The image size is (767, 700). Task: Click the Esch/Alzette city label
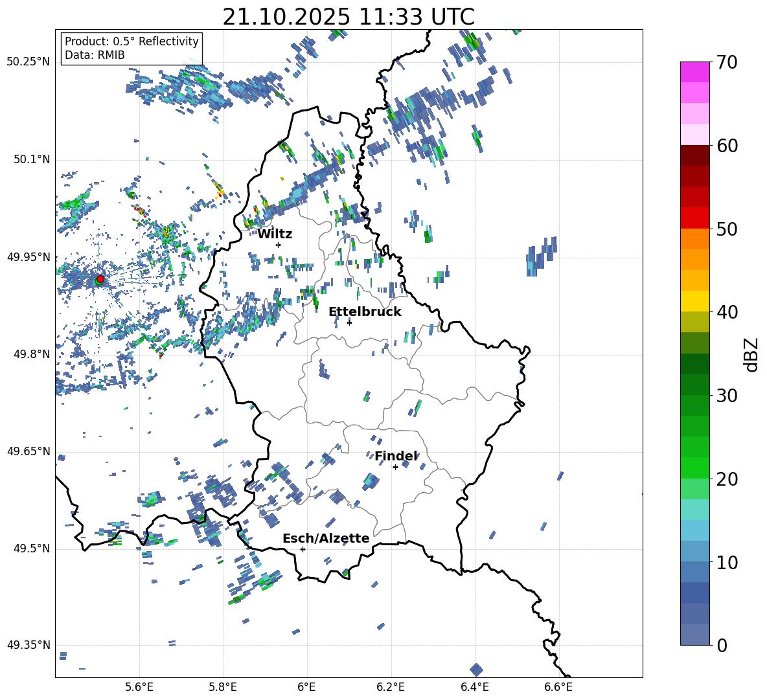pyautogui.click(x=326, y=538)
